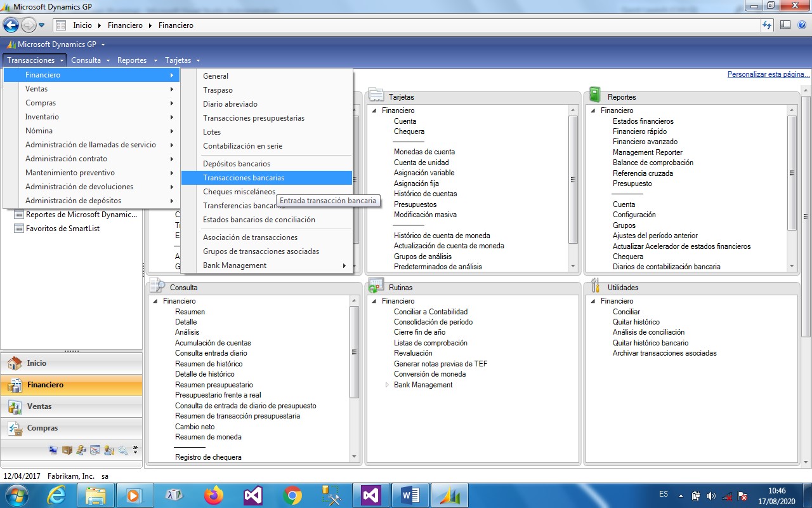Click the worker with screwdriver icon

(109, 450)
